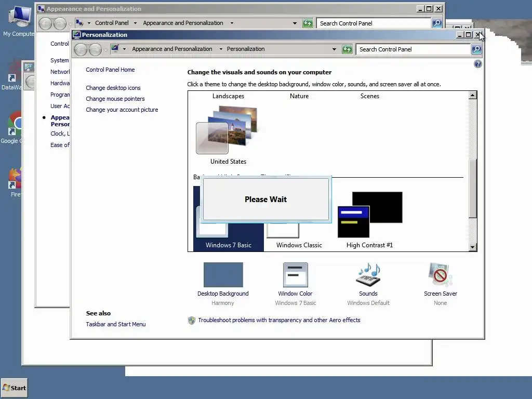Open address history dropdown in back window
Screen dimensions: 532x399
(295, 23)
